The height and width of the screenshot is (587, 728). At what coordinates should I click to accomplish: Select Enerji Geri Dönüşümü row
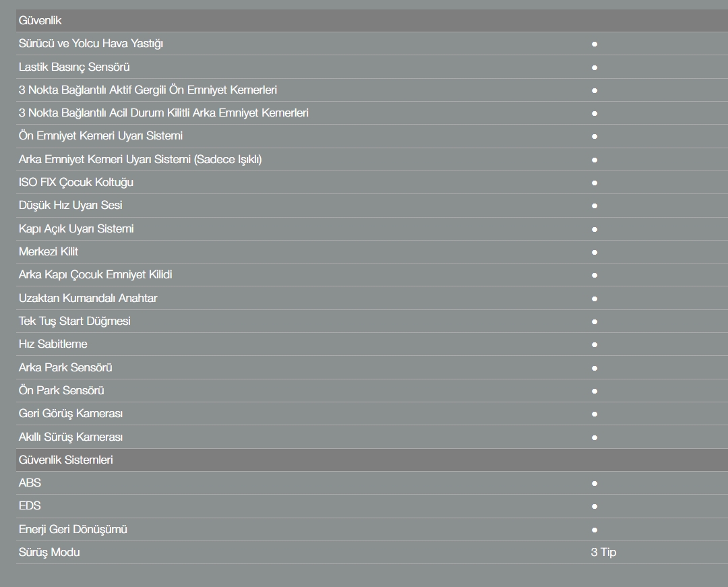coord(372,530)
